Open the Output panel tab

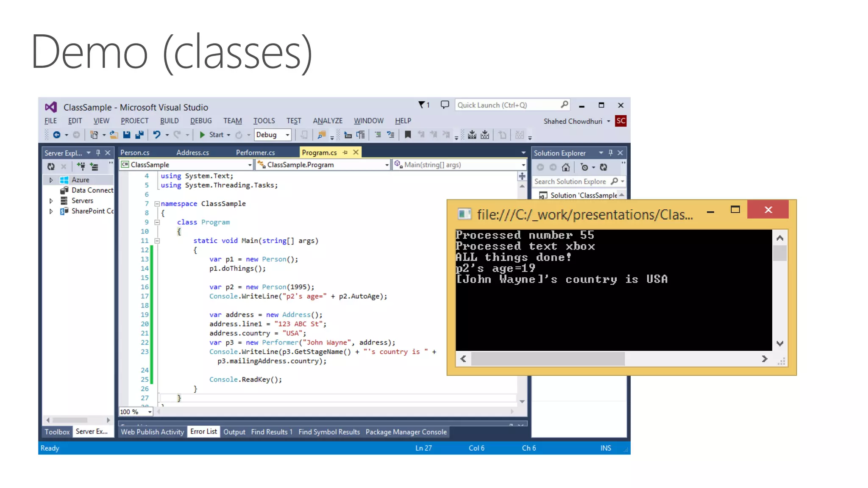tap(234, 432)
